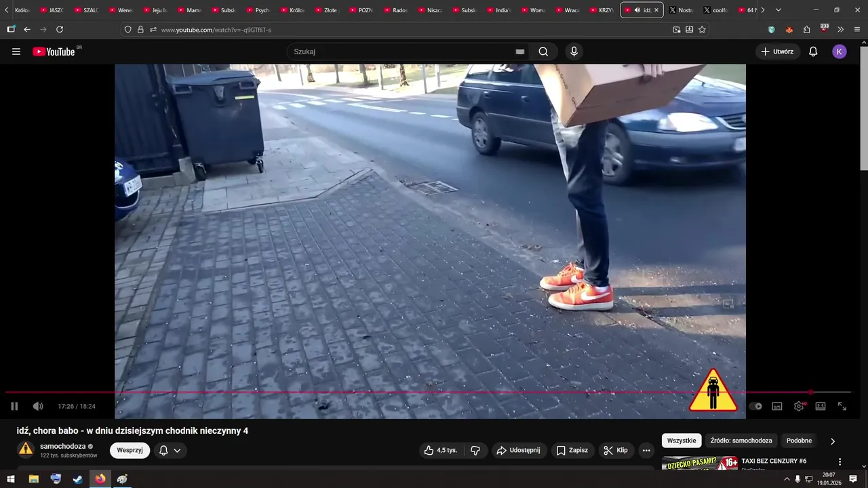Go to the YouTube home logo
Viewport: 868px width, 488px height.
pos(54,52)
